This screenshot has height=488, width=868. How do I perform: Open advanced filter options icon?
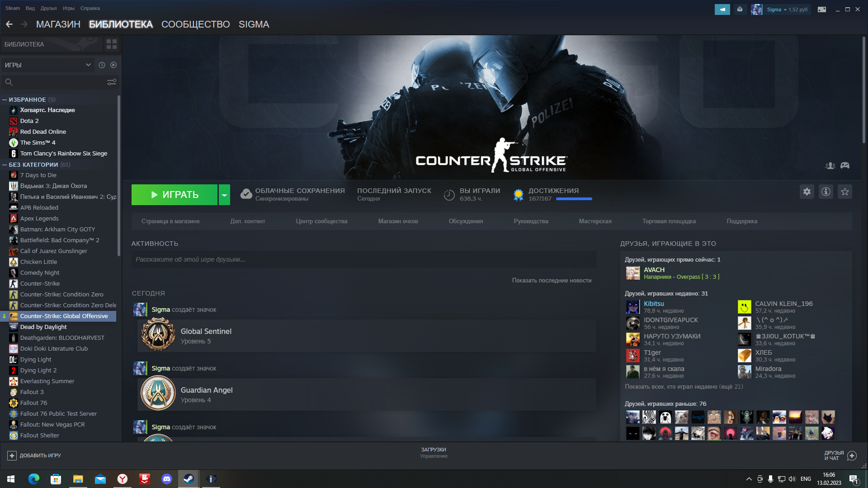coord(112,82)
